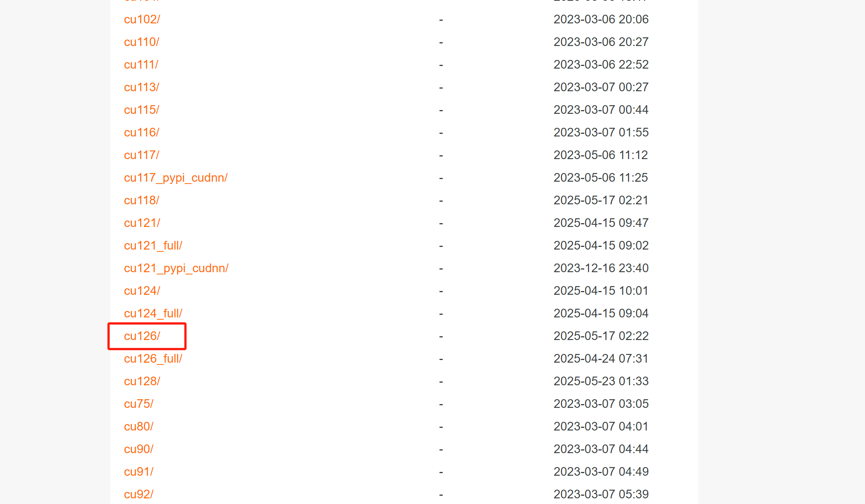Open the cu75/ folder link

click(139, 404)
